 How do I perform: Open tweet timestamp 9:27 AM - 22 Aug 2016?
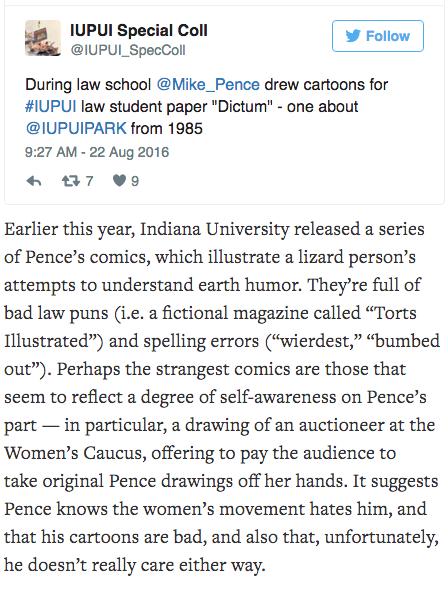(97, 152)
